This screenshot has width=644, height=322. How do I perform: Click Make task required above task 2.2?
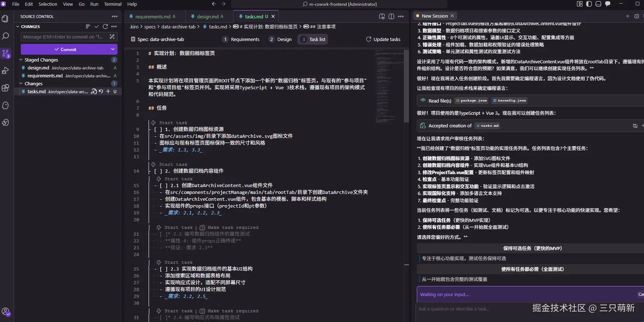(233, 227)
